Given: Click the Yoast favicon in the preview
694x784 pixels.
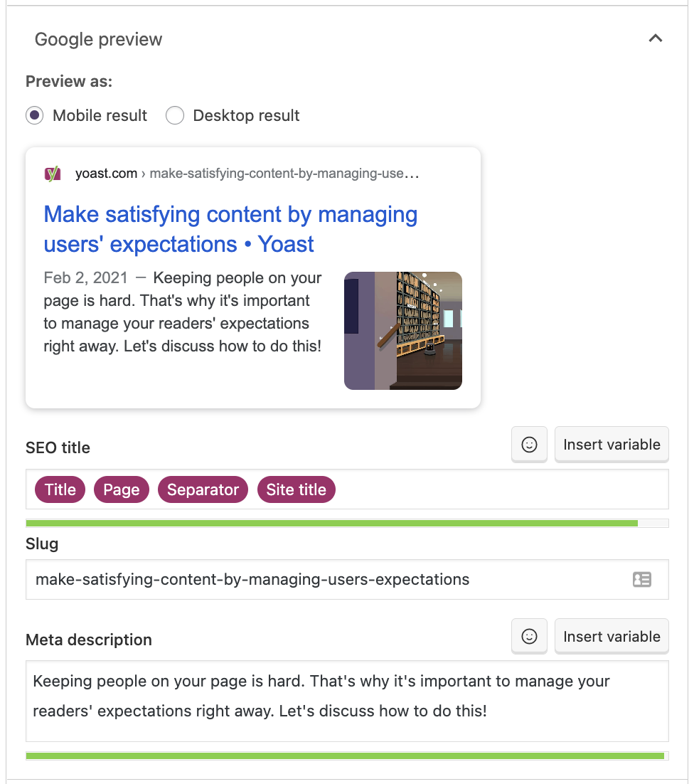Looking at the screenshot, I should point(53,174).
